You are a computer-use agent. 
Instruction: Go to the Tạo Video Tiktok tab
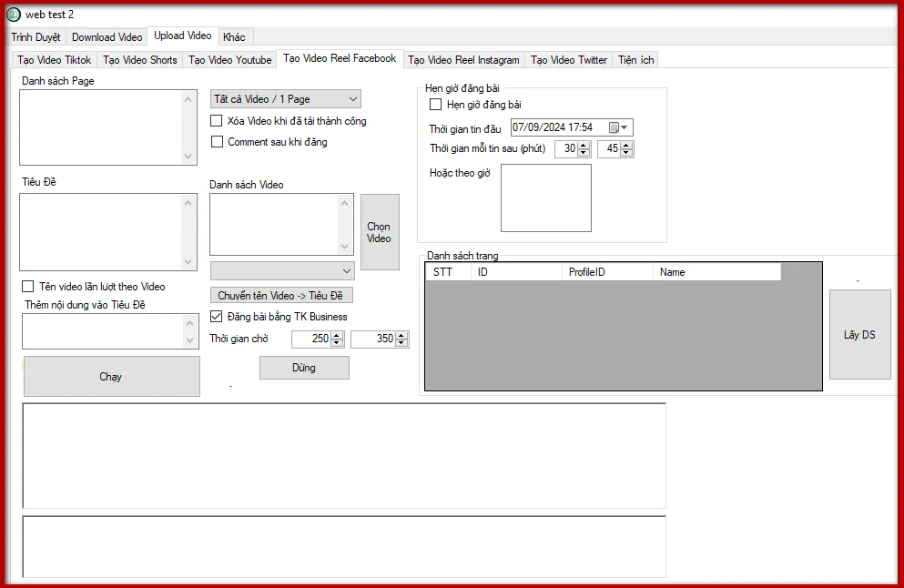coord(55,60)
